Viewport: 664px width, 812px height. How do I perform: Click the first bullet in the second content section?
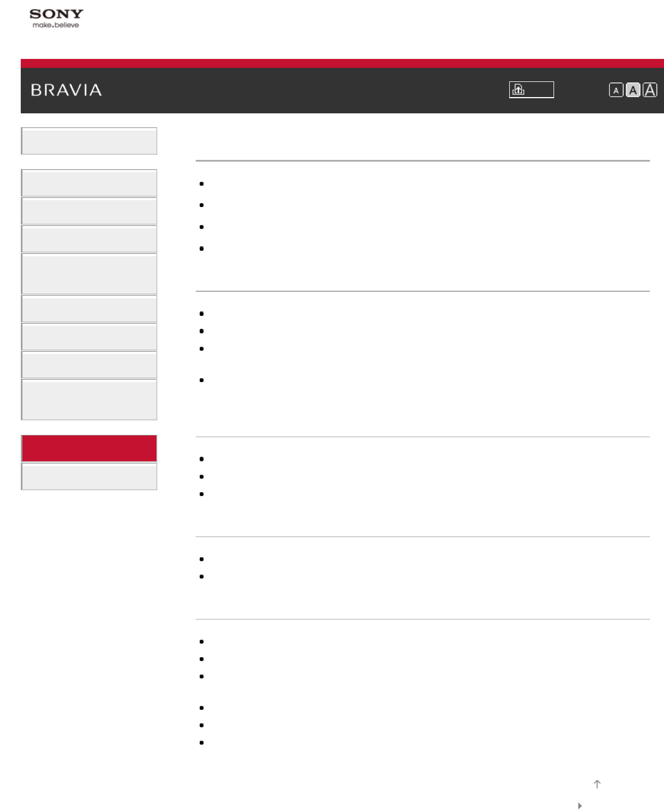pos(201,314)
